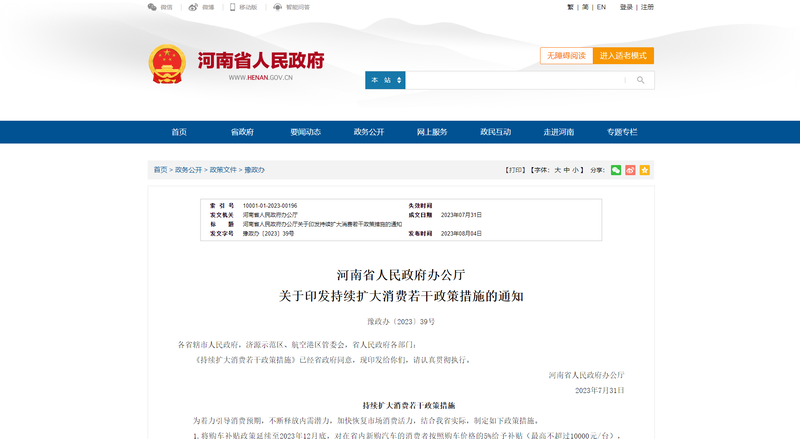Expand the 本站 search scope dropdown
This screenshot has width=800, height=439.
[x=384, y=80]
